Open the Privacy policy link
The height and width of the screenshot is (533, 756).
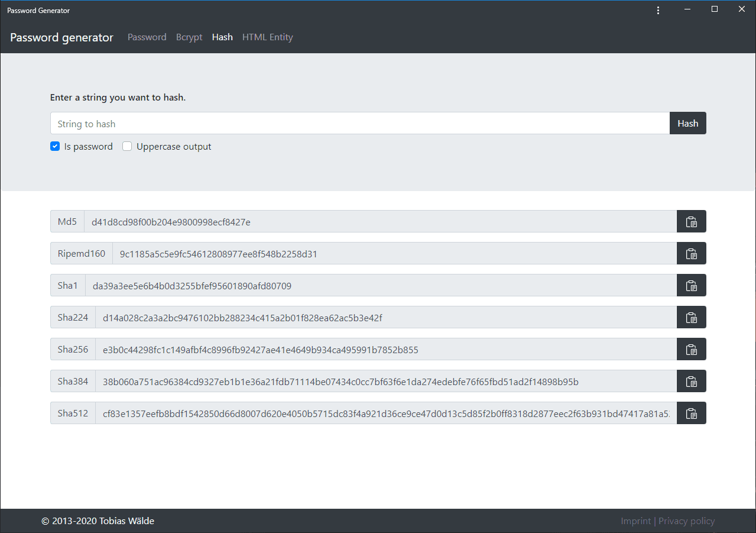point(687,521)
